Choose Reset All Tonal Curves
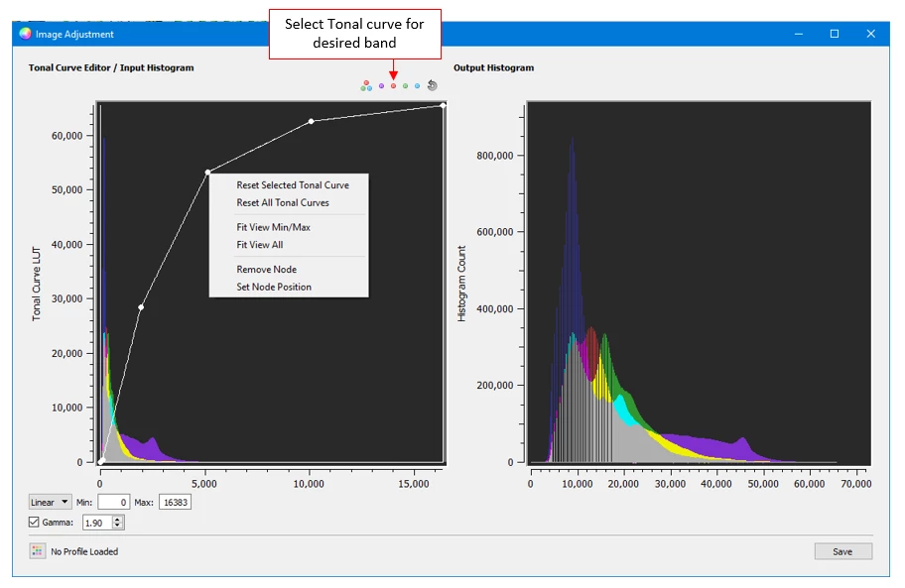 [x=282, y=202]
